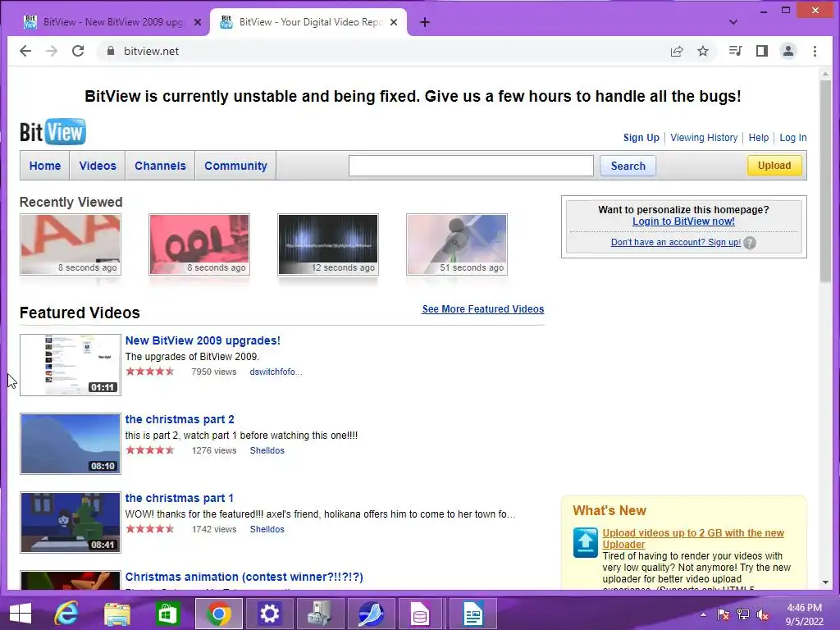
Task: Open the database cylinder taskbar icon
Action: click(419, 614)
